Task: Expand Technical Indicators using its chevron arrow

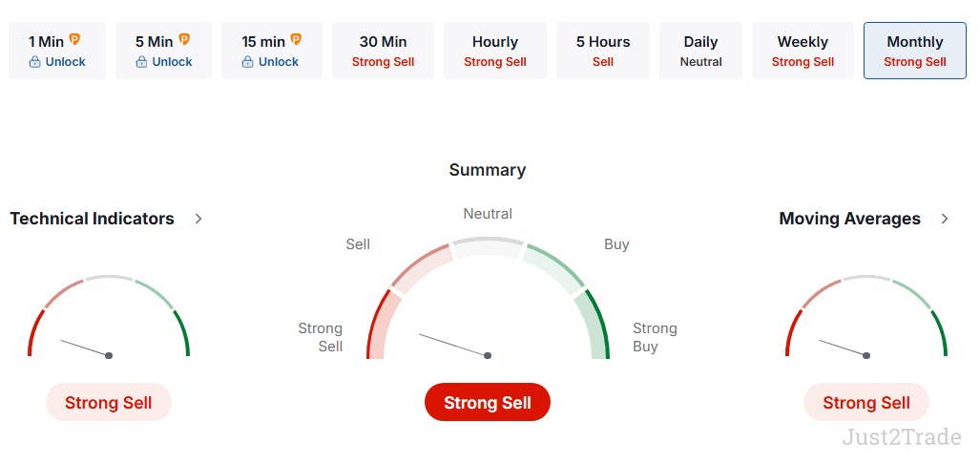Action: (198, 219)
